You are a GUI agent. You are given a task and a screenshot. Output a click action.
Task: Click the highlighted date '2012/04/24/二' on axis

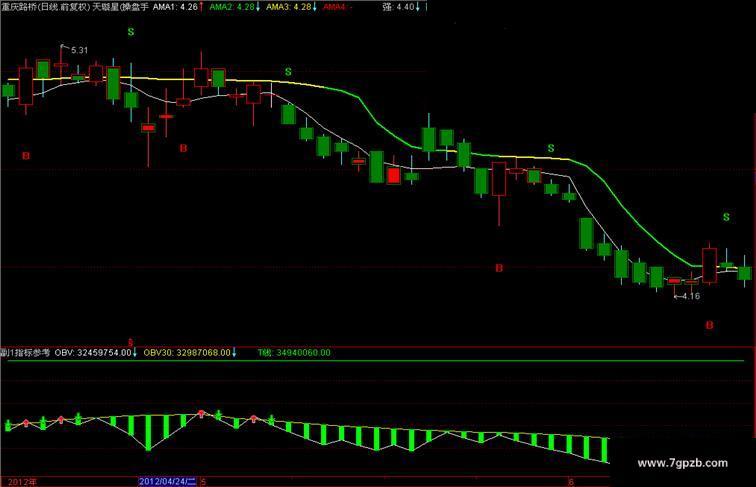coord(167,481)
